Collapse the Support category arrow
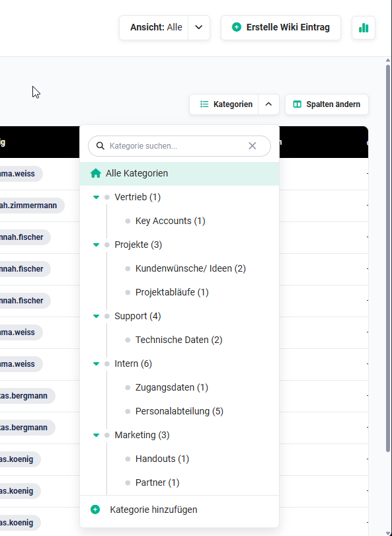392x536 pixels. (96, 316)
